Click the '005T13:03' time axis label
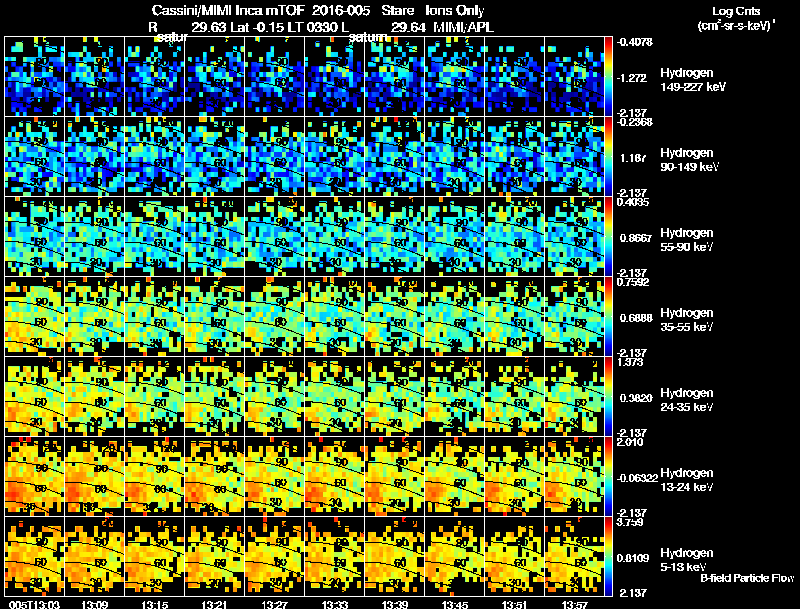This screenshot has height=609, width=800. 35,604
